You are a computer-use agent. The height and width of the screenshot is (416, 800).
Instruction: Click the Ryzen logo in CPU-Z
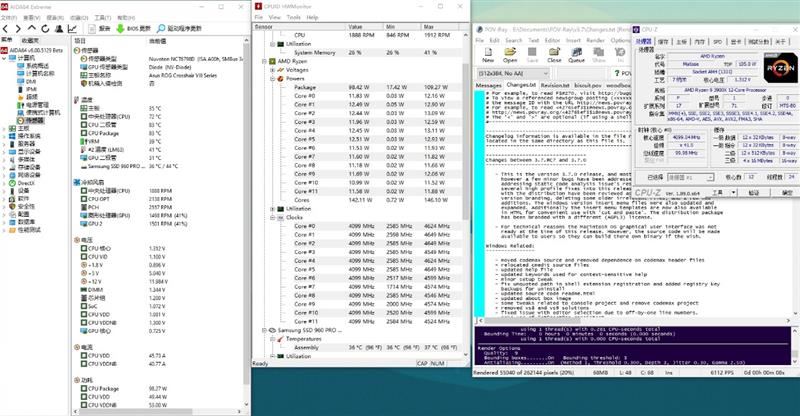780,67
